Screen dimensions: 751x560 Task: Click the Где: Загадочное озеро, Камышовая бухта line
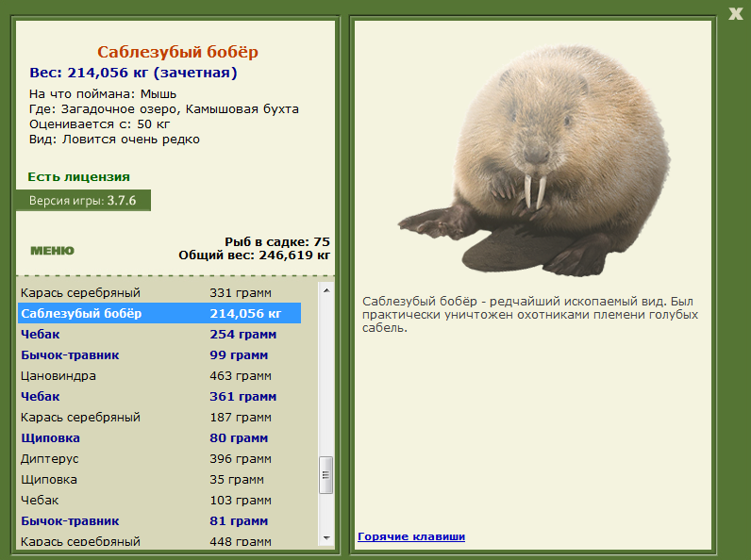164,109
